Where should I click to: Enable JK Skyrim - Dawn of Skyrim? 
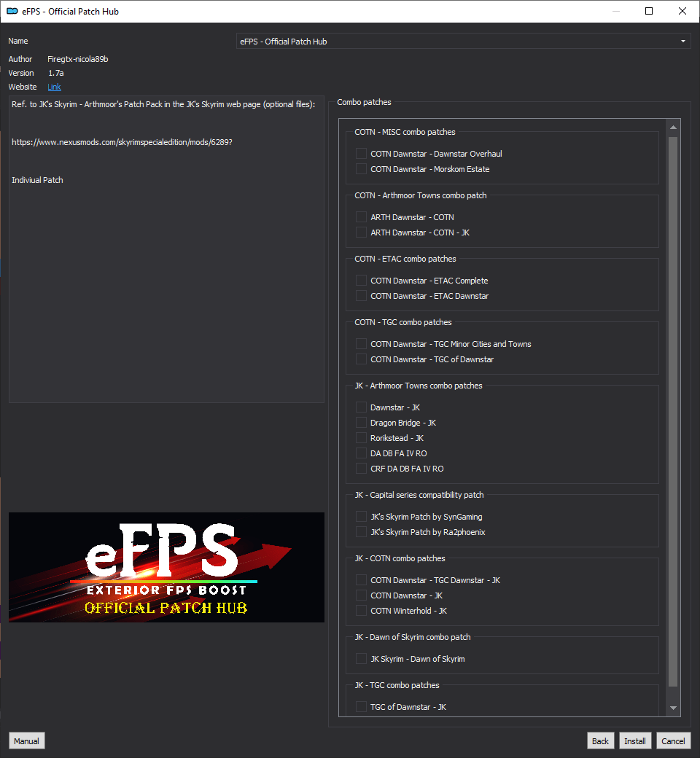point(361,659)
